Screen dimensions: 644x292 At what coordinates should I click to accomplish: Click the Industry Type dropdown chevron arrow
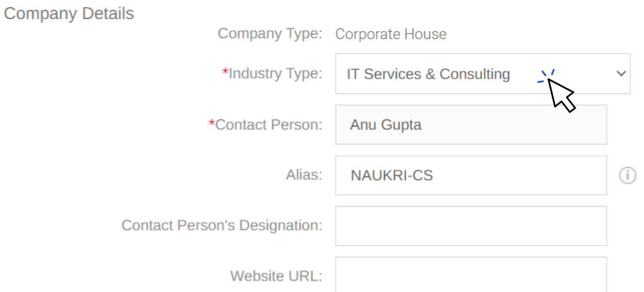621,74
